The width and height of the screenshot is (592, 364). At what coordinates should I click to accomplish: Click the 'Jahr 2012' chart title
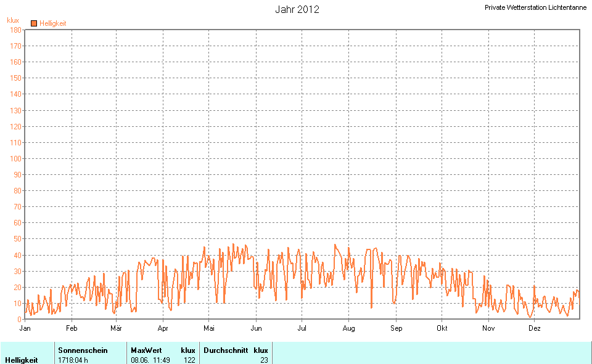(297, 9)
